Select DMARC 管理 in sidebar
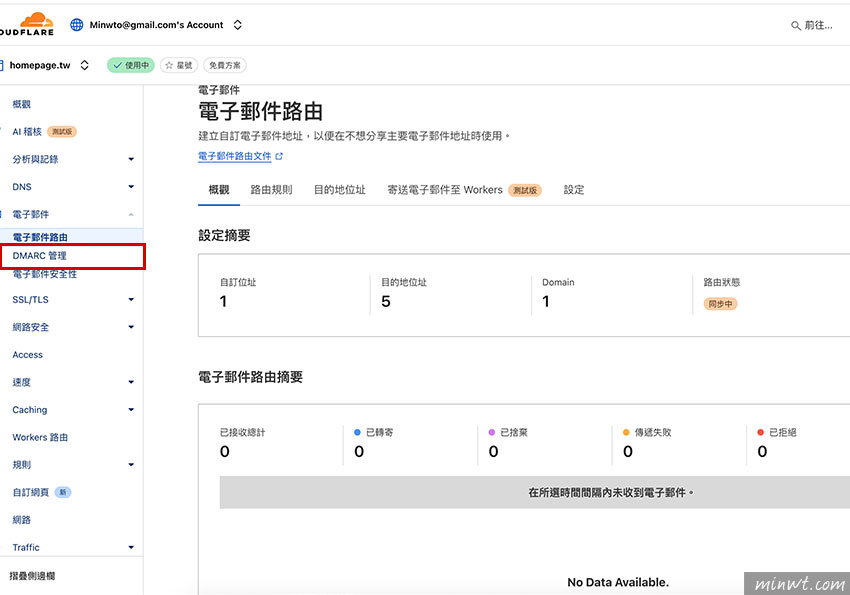The image size is (850, 595). coord(40,256)
